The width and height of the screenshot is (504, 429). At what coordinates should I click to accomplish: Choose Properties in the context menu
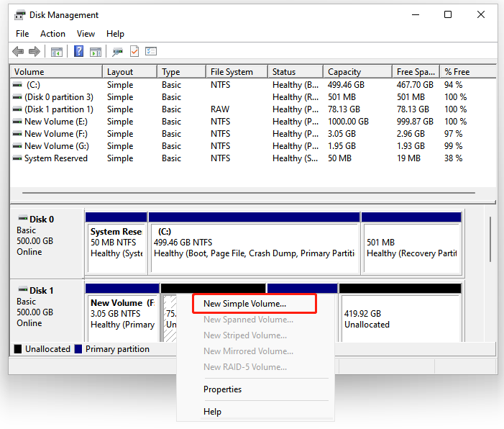click(x=222, y=389)
